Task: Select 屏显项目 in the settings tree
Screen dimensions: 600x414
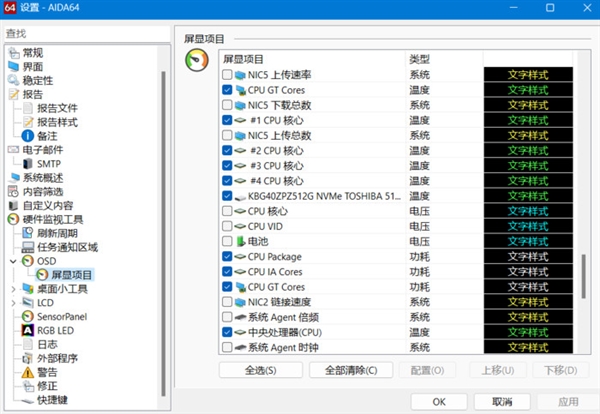Action: coord(72,275)
